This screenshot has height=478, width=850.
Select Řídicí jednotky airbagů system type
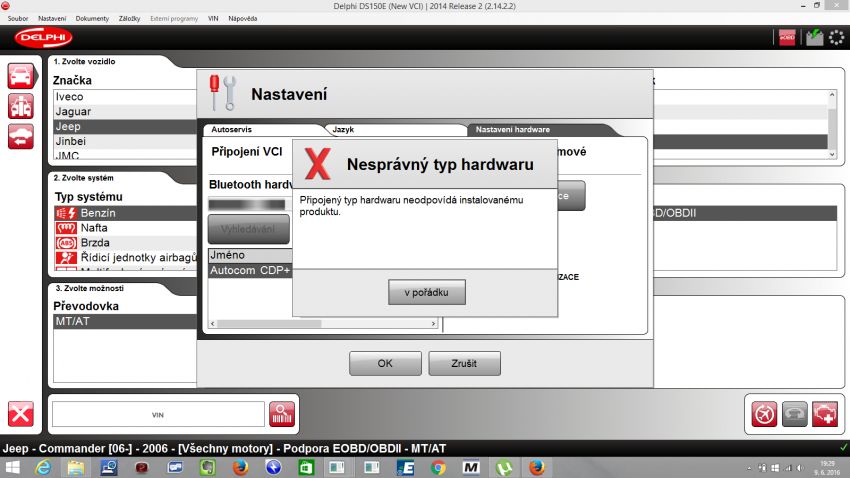coord(125,257)
